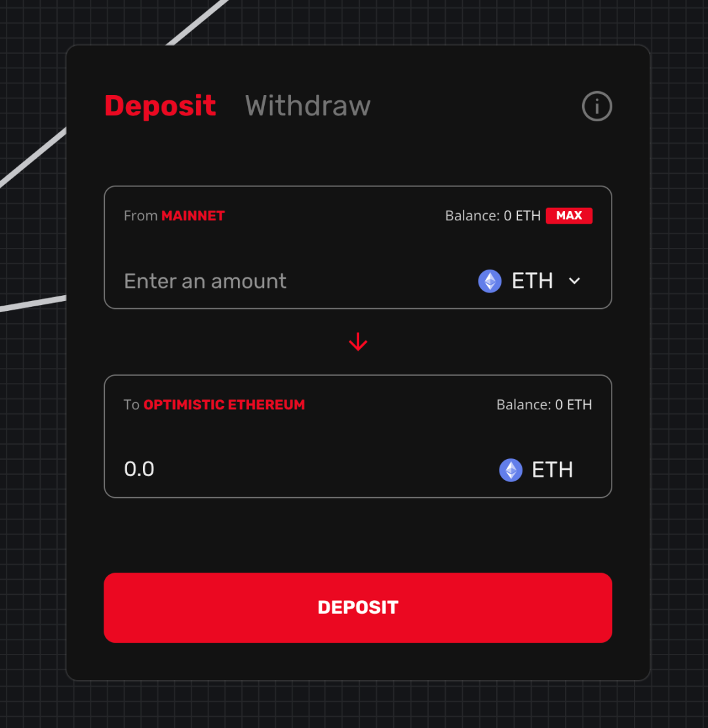This screenshot has height=728, width=708.
Task: Click the 0.0 output amount
Action: (139, 469)
